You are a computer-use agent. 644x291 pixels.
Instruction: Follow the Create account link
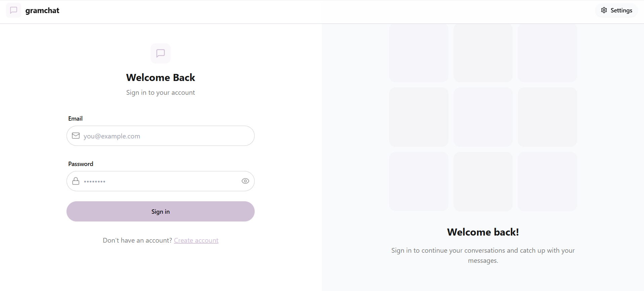coord(196,240)
